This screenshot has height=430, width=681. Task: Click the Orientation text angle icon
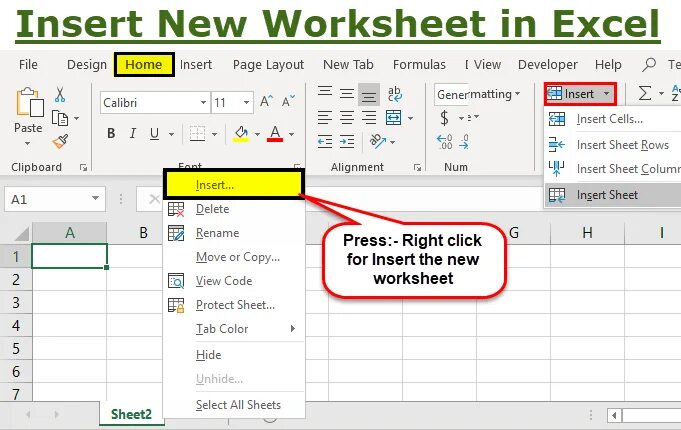378,141
